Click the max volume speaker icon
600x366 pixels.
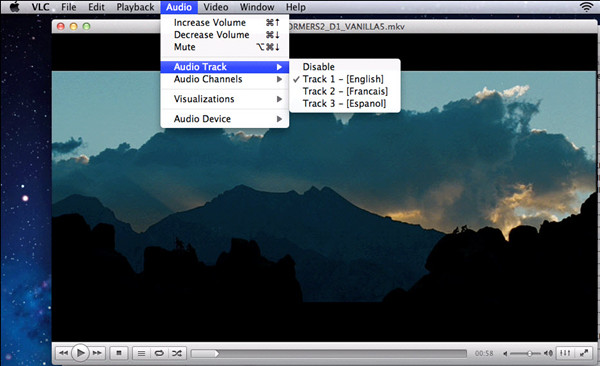click(548, 353)
